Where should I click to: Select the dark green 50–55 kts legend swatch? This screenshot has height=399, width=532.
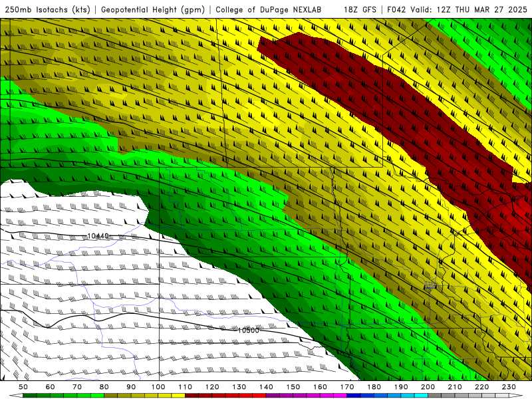tap(30, 395)
